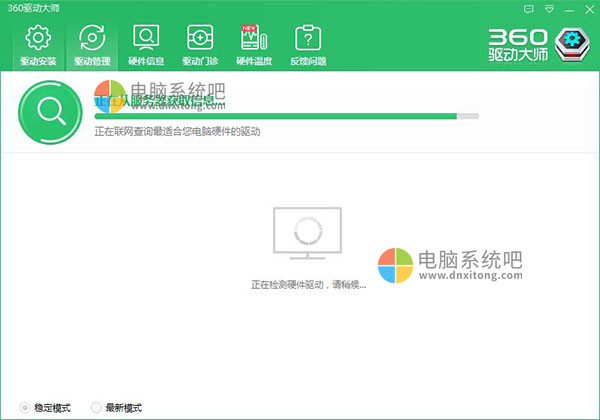Open 硬件信息 monitor icon
This screenshot has width=600, height=420.
click(146, 45)
